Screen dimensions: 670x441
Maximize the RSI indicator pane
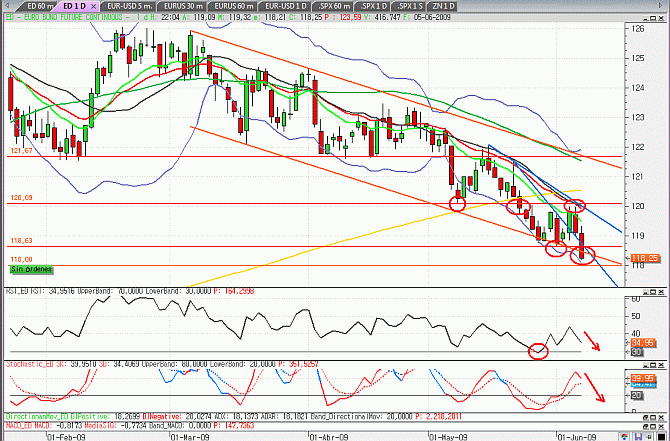[x=653, y=292]
